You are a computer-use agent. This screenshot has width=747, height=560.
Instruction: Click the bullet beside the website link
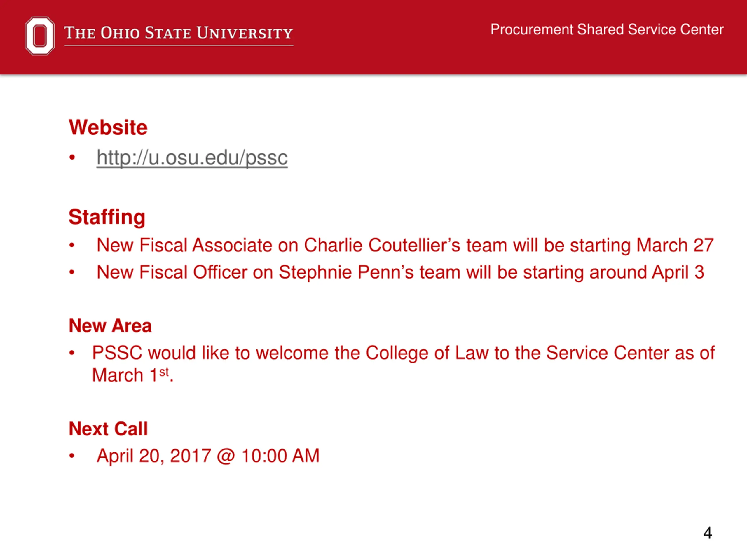[71, 157]
